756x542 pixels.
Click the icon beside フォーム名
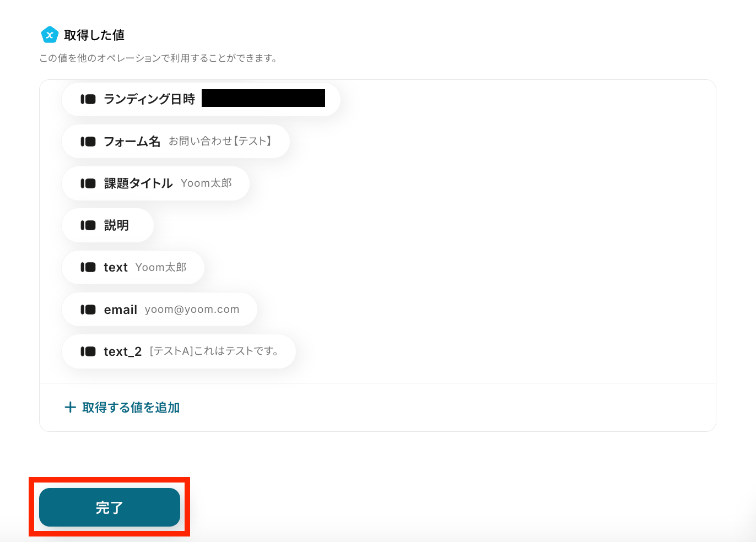click(x=88, y=142)
